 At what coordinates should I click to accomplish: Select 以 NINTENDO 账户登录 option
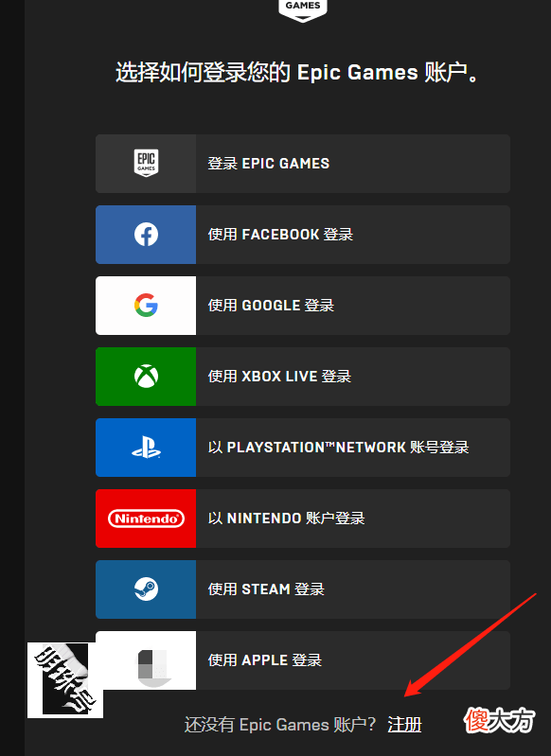pyautogui.click(x=303, y=519)
